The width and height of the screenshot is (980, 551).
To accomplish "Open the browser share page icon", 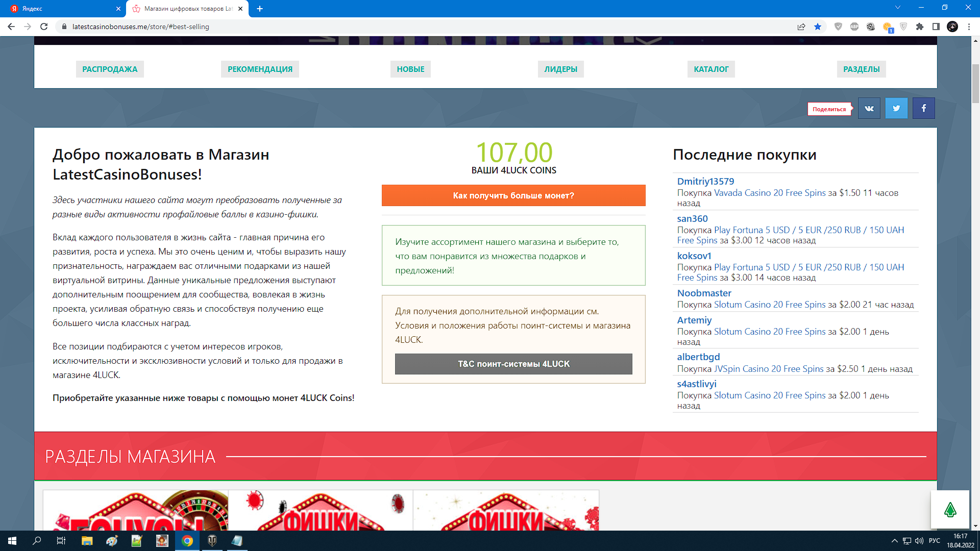I will (801, 27).
